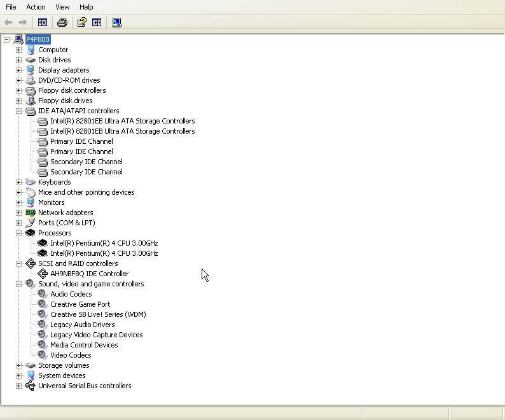505x420 pixels.
Task: Select the Mice and other pointing devices label
Action: (x=86, y=192)
